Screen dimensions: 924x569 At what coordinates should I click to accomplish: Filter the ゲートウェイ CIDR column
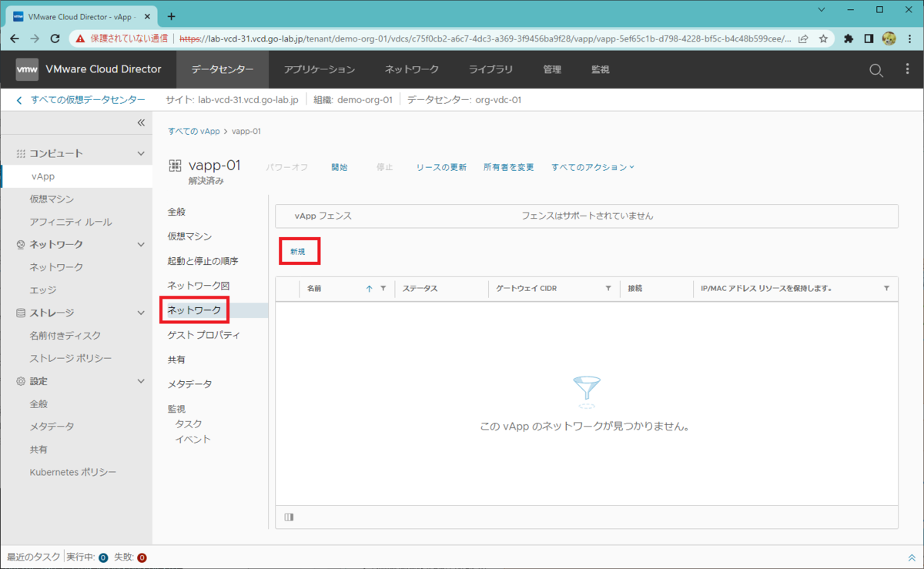(x=608, y=288)
